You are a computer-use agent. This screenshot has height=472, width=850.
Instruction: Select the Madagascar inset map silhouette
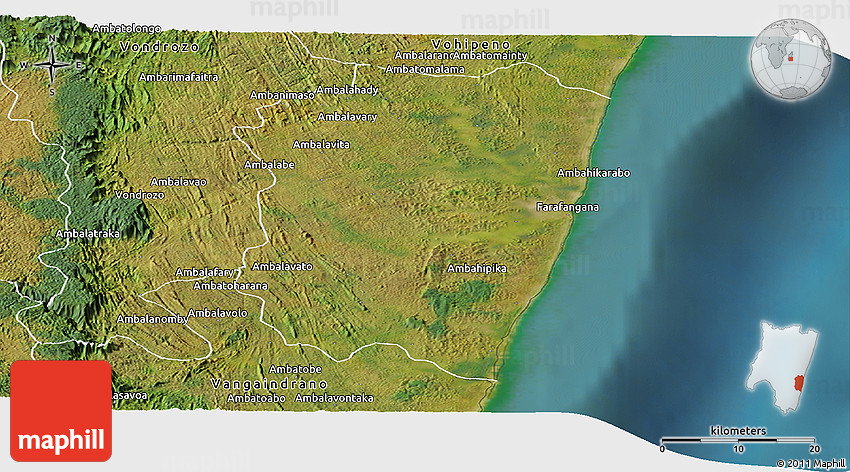coord(787,361)
